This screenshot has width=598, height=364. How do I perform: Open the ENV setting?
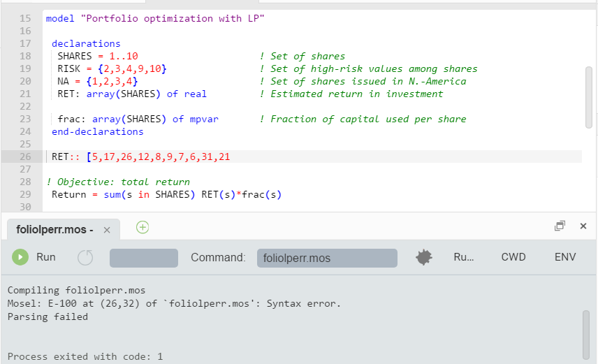click(565, 257)
